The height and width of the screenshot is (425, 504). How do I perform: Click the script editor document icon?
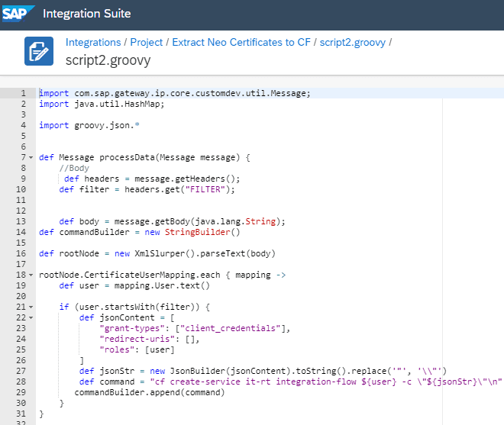tap(39, 51)
